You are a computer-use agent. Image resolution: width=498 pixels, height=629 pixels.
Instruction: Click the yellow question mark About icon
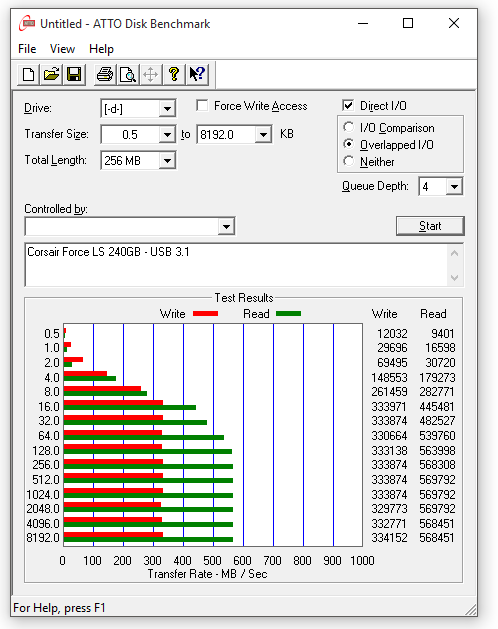(174, 74)
